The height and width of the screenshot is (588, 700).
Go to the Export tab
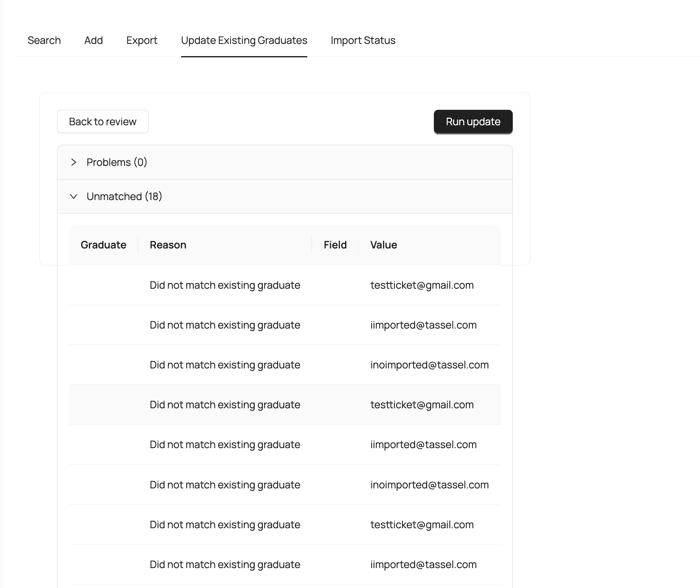142,40
